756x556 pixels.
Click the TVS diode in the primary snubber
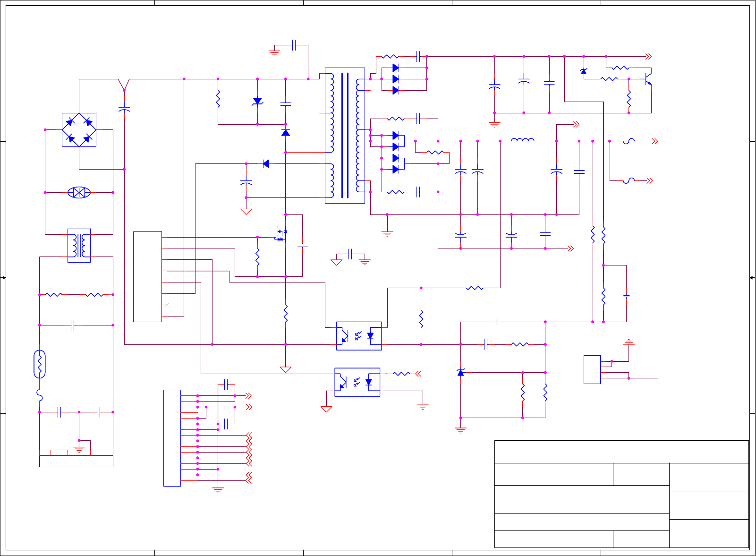coord(257,102)
